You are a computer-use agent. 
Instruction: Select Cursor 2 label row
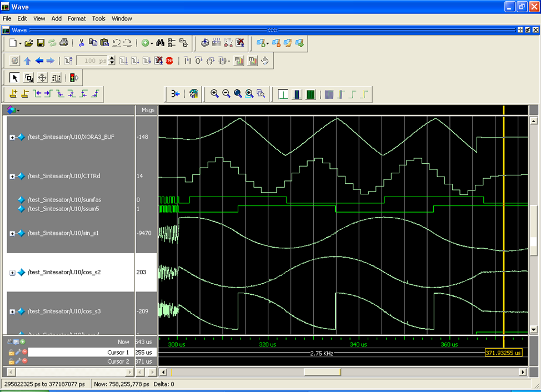(x=81, y=361)
